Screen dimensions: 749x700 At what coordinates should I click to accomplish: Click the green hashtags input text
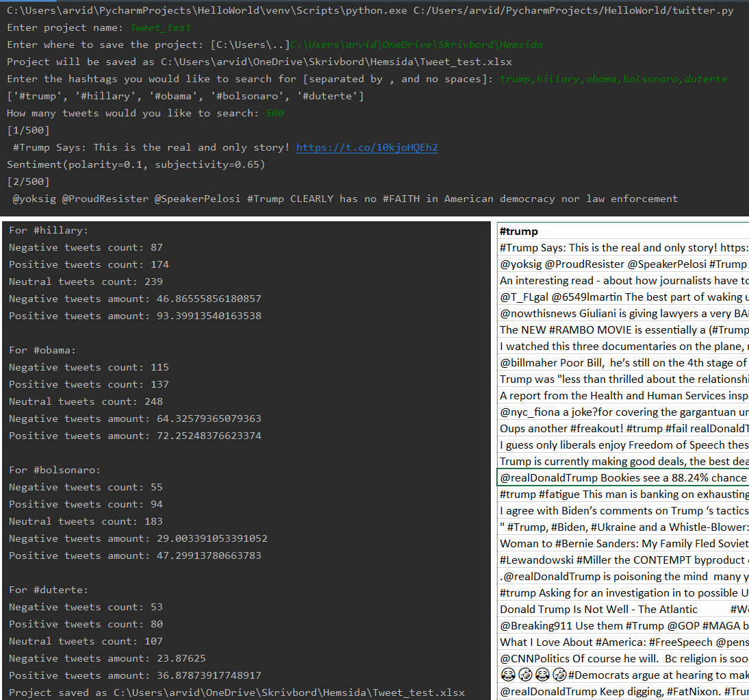[615, 78]
